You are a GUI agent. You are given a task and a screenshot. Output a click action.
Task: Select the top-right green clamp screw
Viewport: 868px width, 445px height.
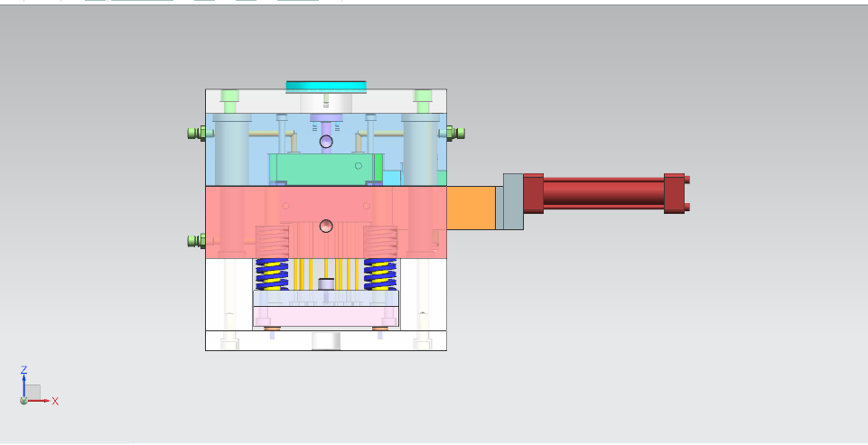click(x=423, y=101)
